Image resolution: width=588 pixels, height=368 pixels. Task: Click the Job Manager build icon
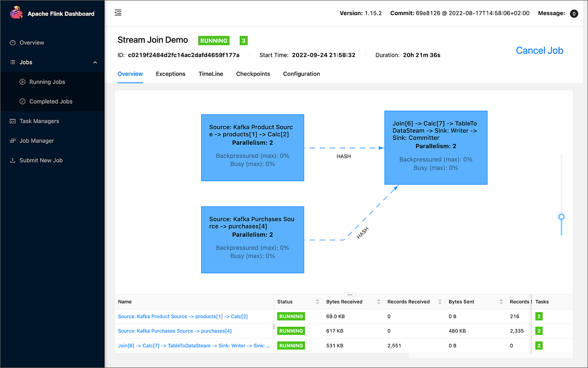[x=13, y=141]
